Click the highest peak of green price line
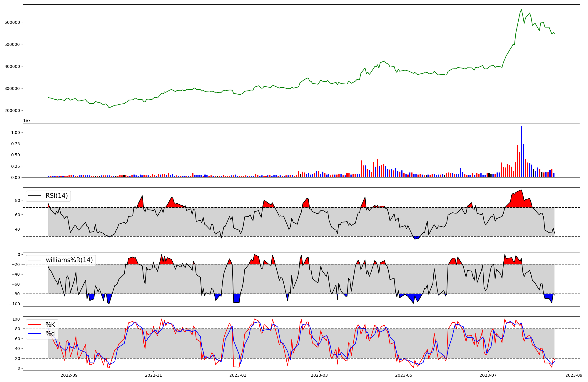This screenshot has width=588, height=382. tap(522, 9)
